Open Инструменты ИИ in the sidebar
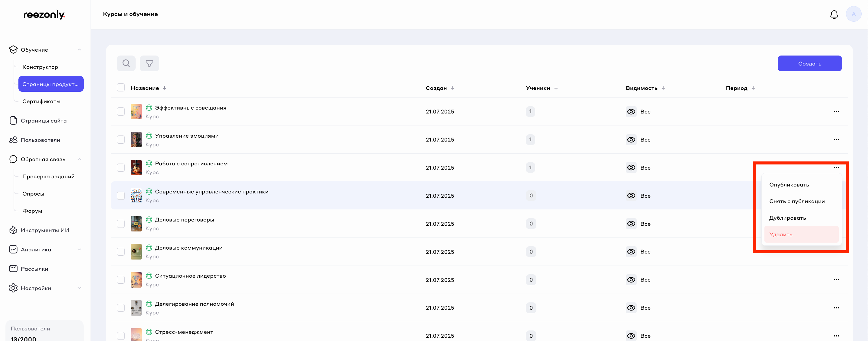868x341 pixels. [x=45, y=230]
